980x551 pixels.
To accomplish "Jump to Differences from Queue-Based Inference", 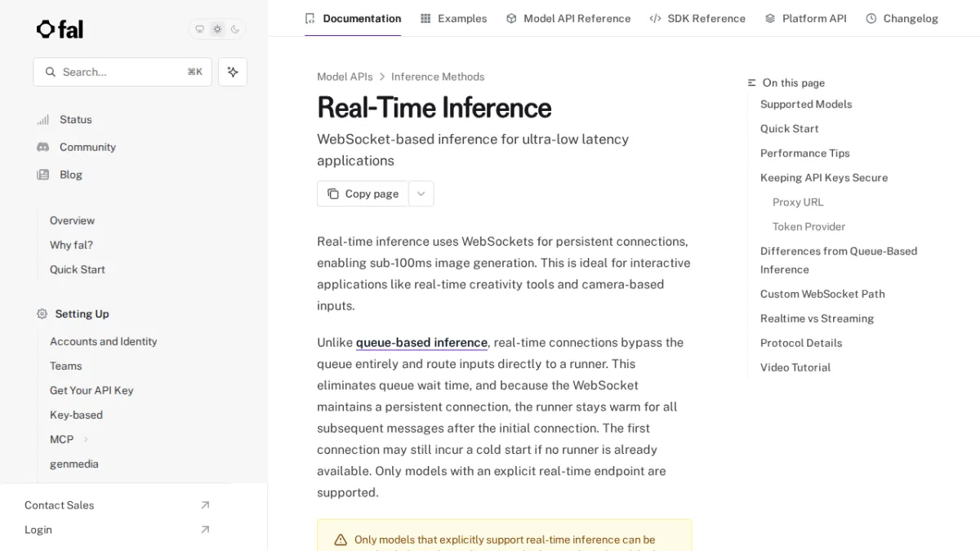I will (839, 260).
